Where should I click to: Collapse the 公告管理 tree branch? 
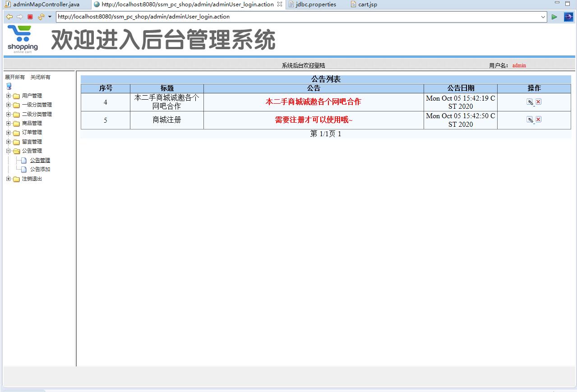click(7, 151)
